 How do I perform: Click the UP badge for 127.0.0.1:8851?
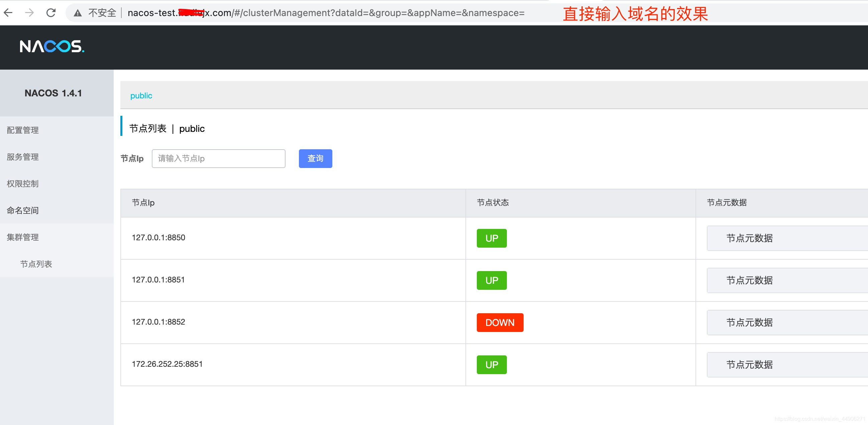pyautogui.click(x=491, y=280)
